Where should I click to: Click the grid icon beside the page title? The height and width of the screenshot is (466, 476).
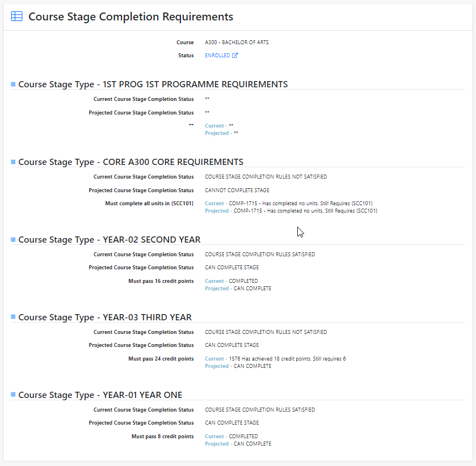point(16,16)
